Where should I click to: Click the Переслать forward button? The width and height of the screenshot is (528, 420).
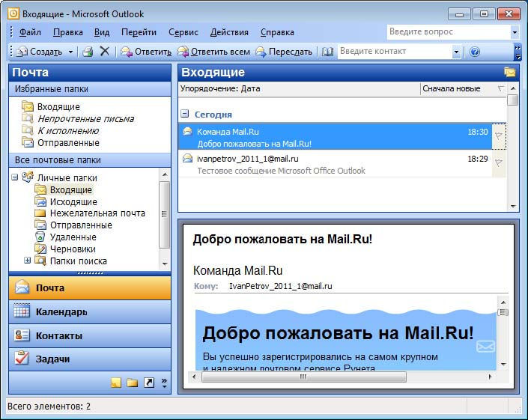click(x=283, y=52)
